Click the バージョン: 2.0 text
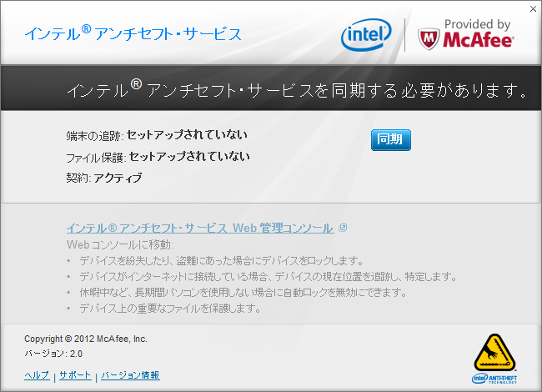 click(x=53, y=354)
